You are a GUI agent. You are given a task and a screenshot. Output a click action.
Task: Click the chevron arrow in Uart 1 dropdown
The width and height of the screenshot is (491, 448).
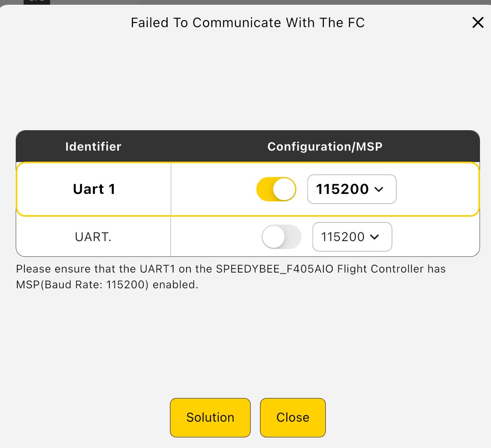click(379, 189)
